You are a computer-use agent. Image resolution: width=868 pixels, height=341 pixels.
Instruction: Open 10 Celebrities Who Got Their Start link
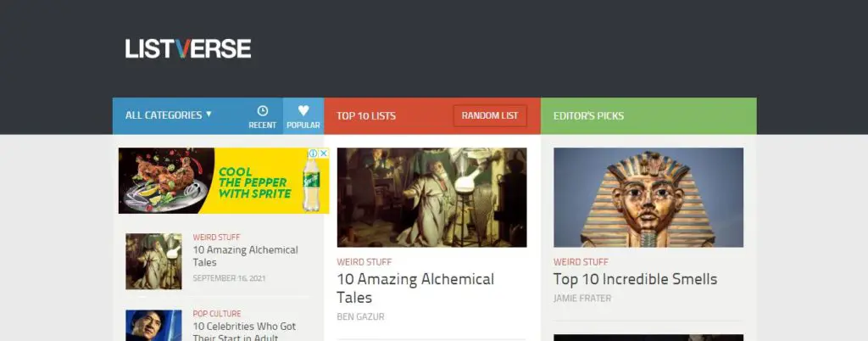(244, 332)
